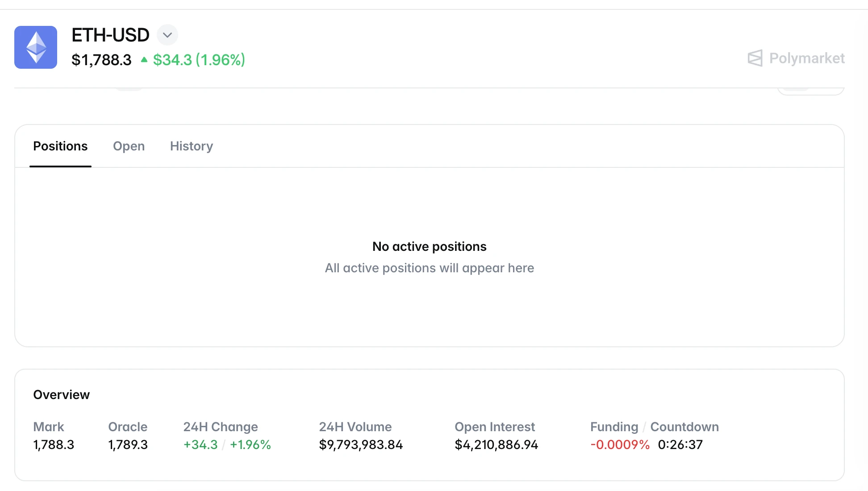Click the 24H Change label
This screenshot has width=868, height=491.
point(221,427)
